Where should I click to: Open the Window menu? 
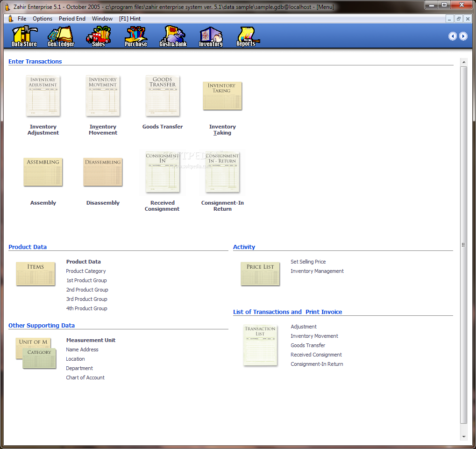tap(102, 19)
